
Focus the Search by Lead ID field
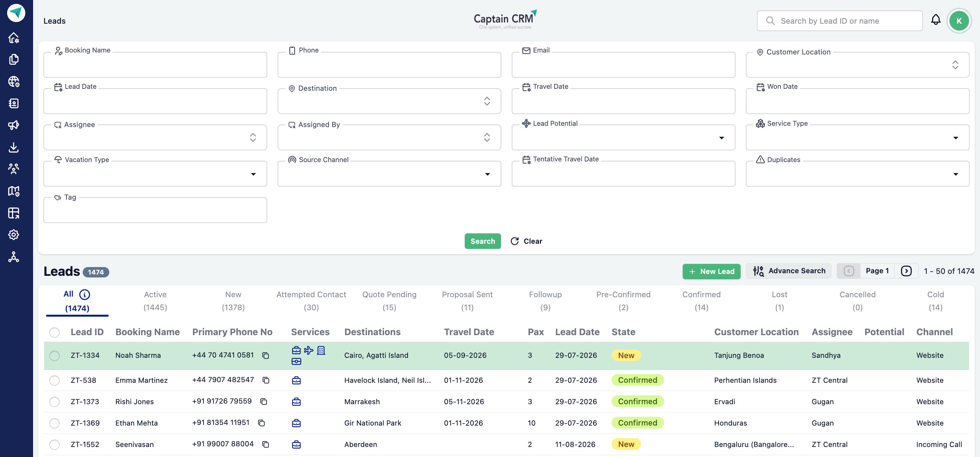click(x=840, y=21)
